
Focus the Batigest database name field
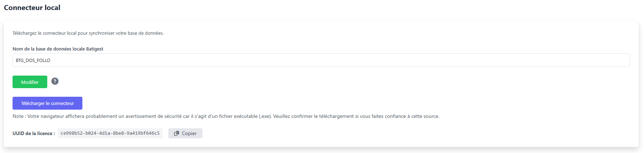pyautogui.click(x=321, y=60)
